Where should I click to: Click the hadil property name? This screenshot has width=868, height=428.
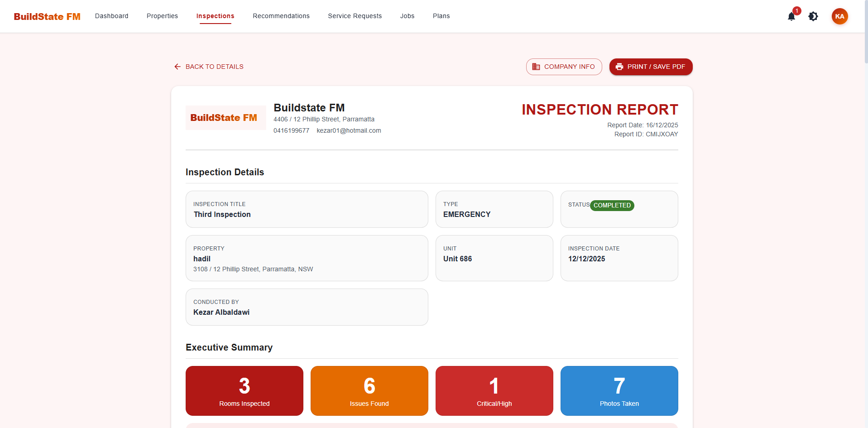pos(202,259)
